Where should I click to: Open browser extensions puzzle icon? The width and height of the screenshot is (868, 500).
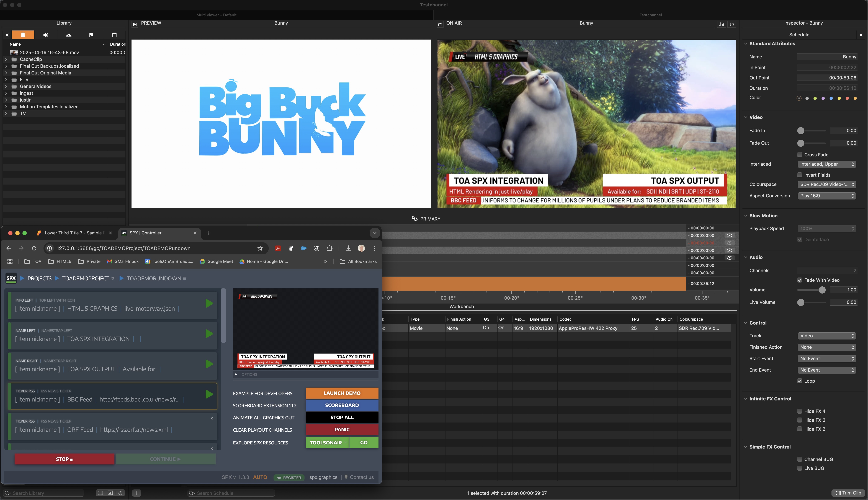coord(329,248)
